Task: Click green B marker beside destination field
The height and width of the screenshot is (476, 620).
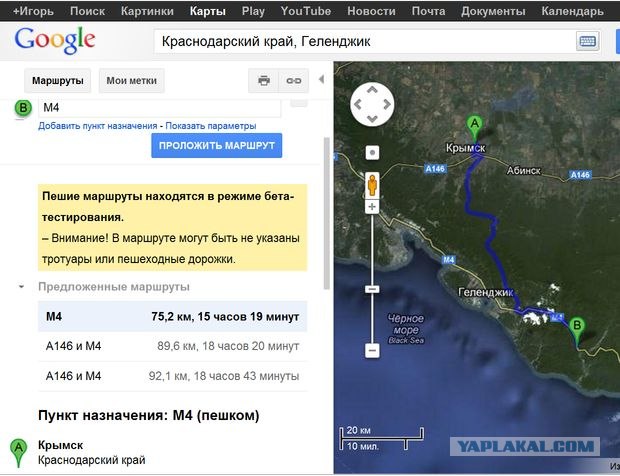Action: [x=23, y=108]
